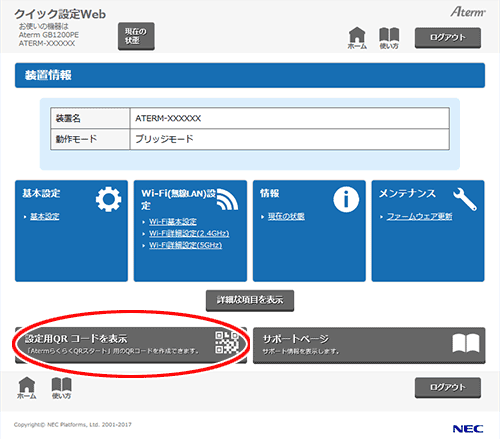Open the 基本設定 link
This screenshot has height=439, width=500.
(45, 216)
